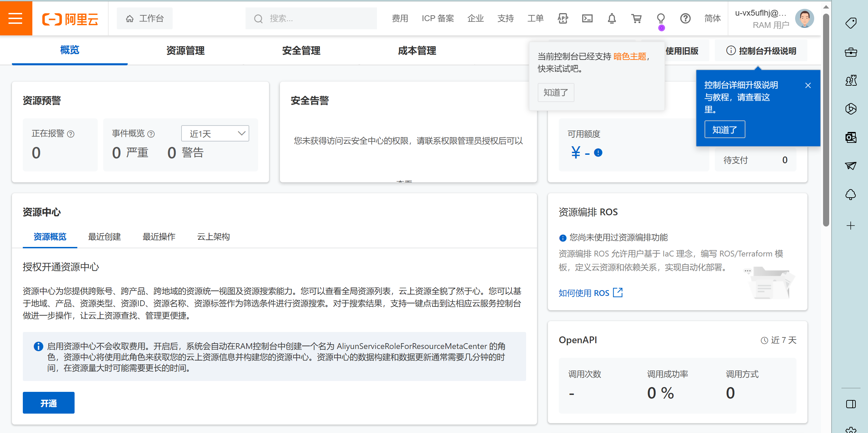Switch to the 资源管理 tab
This screenshot has height=433, width=868.
pos(185,51)
